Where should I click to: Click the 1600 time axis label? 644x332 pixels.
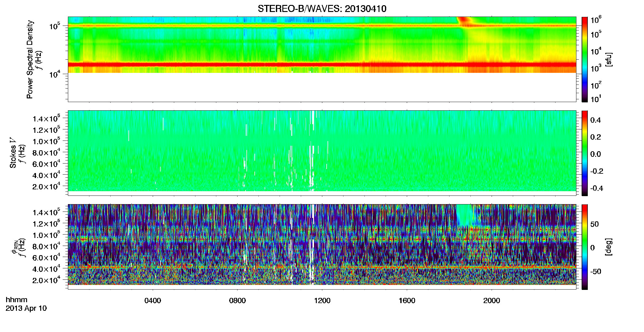pyautogui.click(x=407, y=300)
